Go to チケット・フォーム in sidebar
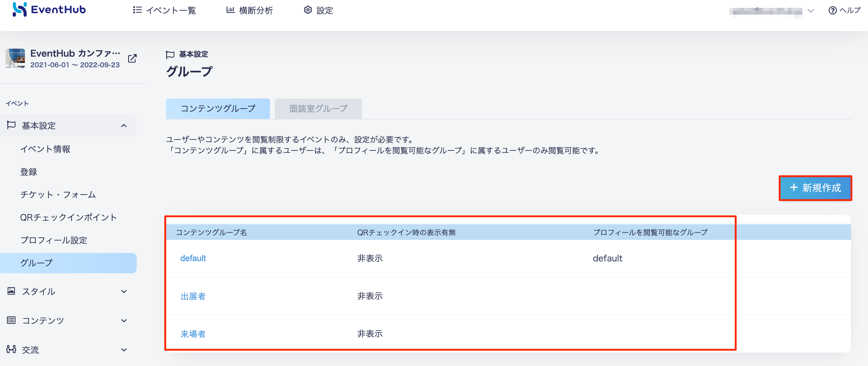Image resolution: width=868 pixels, height=366 pixels. coord(58,195)
